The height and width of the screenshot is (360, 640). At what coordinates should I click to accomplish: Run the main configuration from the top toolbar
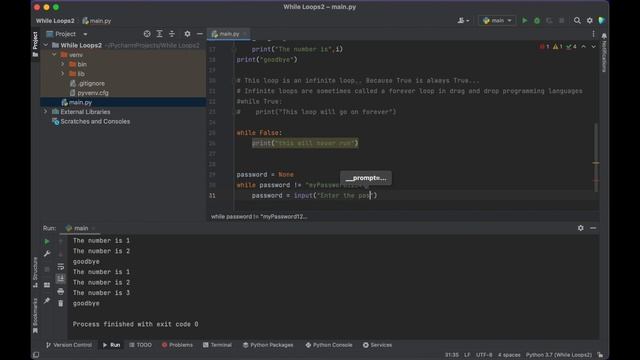tap(524, 20)
